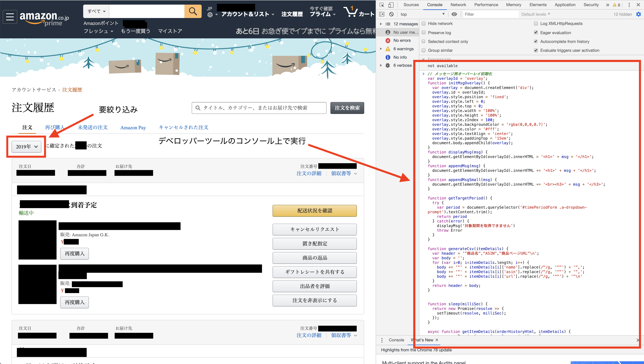Uncheck Eager evaluation
This screenshot has height=364, width=644.
click(x=536, y=33)
